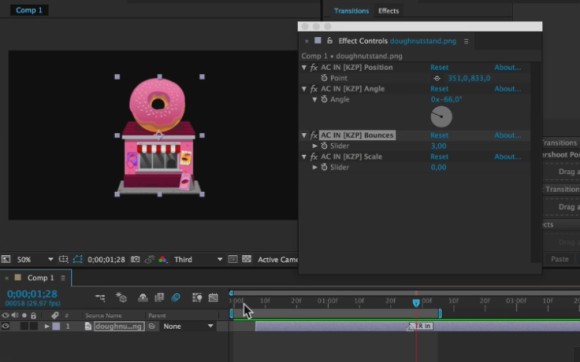
Task: Click the Bounces Slider value 3,00
Action: (438, 146)
